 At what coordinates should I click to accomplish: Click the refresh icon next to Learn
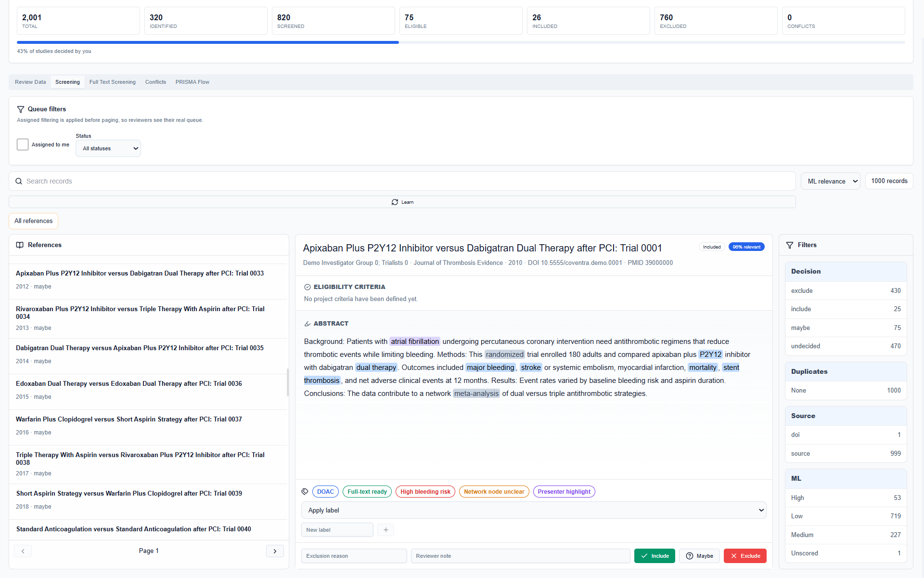click(x=395, y=202)
